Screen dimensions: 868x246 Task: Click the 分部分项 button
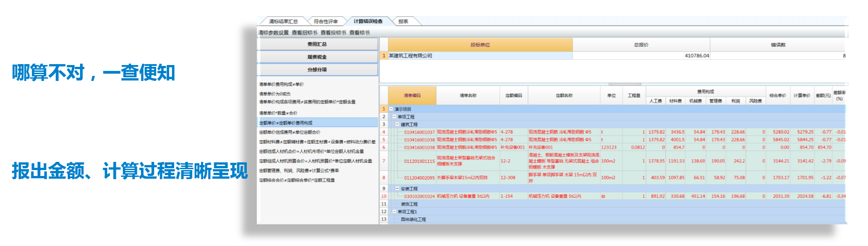pos(317,70)
